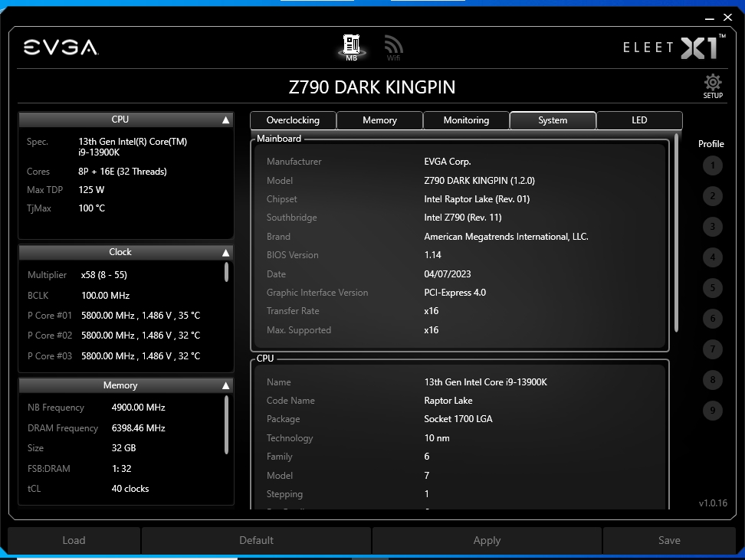Click the P Core #01 row
This screenshot has width=745, height=560.
[x=114, y=316]
